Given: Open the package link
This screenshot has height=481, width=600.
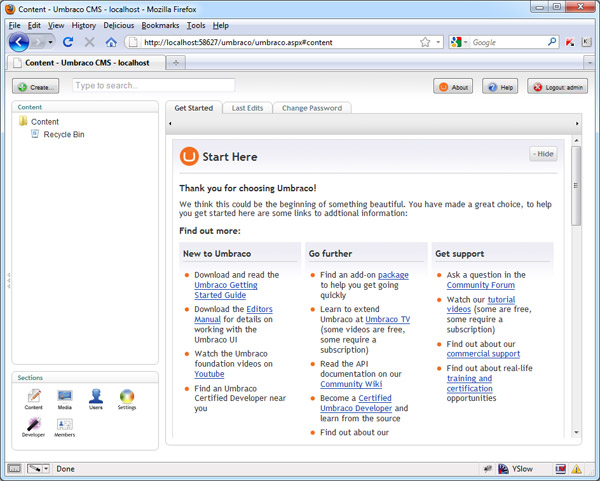Looking at the screenshot, I should (393, 275).
